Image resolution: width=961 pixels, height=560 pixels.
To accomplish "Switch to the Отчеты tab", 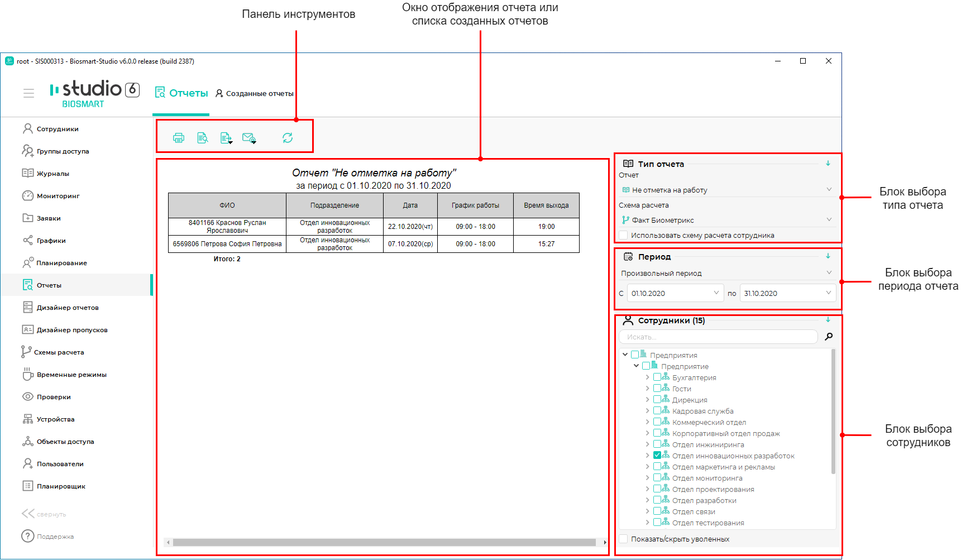I will (x=181, y=93).
